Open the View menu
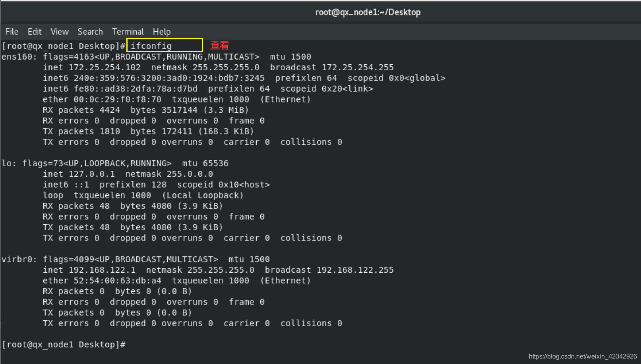641x364 pixels. pyautogui.click(x=60, y=32)
